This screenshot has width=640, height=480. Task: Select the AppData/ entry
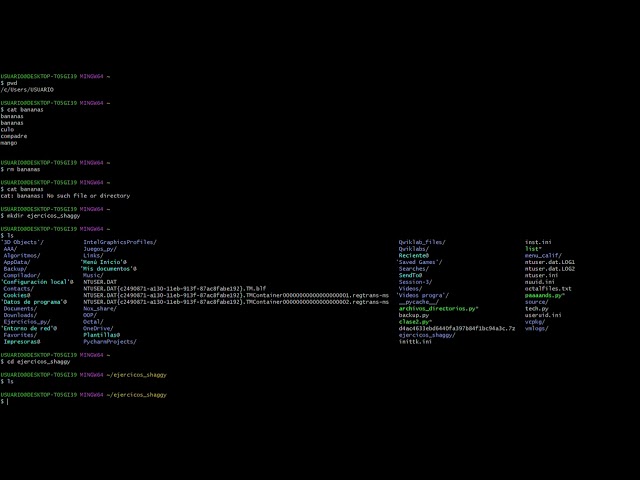point(17,262)
